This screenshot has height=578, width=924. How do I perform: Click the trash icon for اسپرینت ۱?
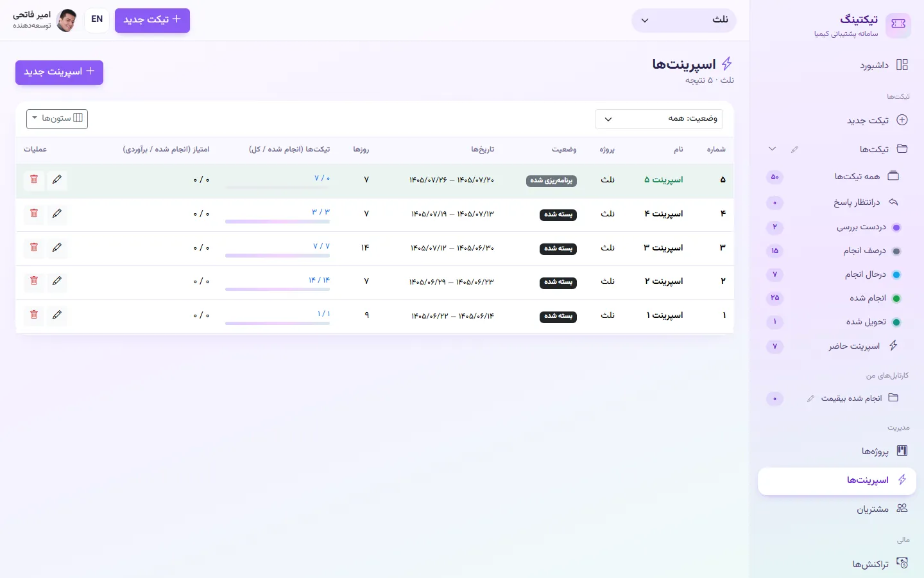coord(34,315)
